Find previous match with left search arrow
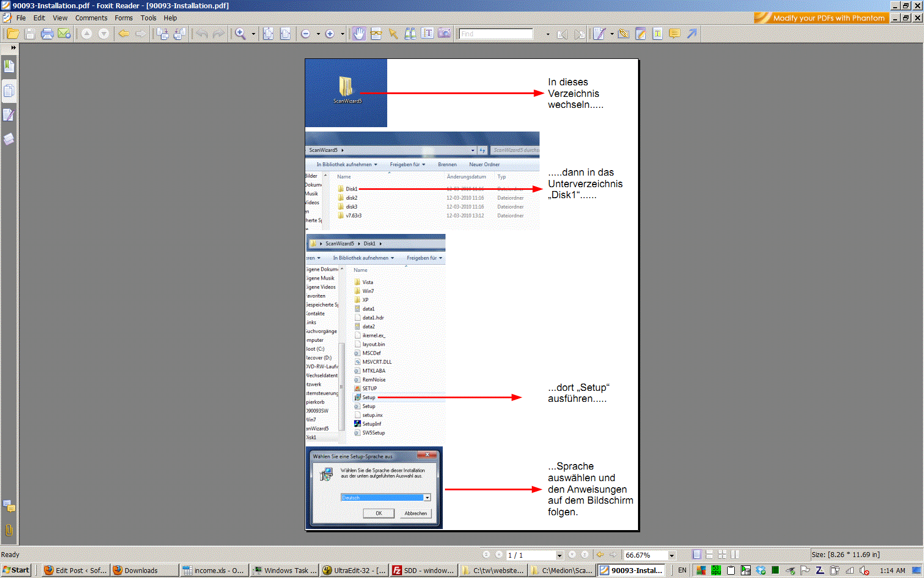The image size is (924, 578). (562, 34)
